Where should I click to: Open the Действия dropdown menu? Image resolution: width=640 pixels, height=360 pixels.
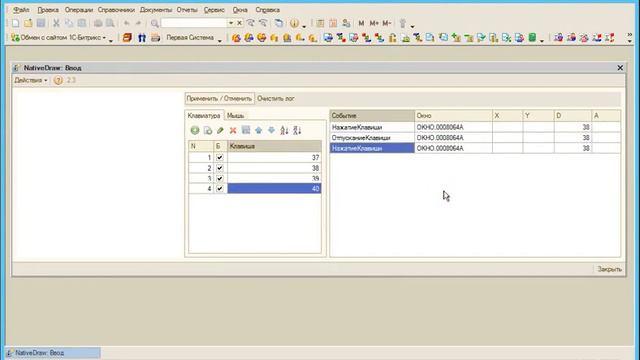(31, 80)
